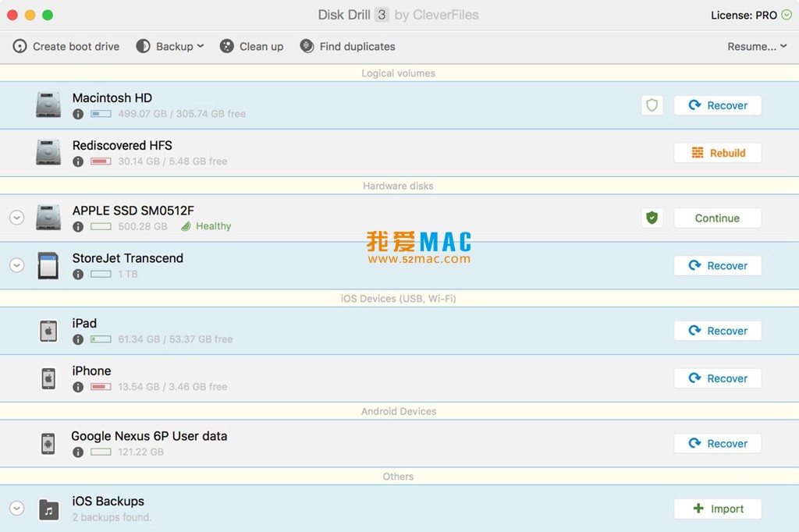Viewport: 799px width, 532px height.
Task: Show info for StoreJet Transcend
Action: tap(78, 274)
